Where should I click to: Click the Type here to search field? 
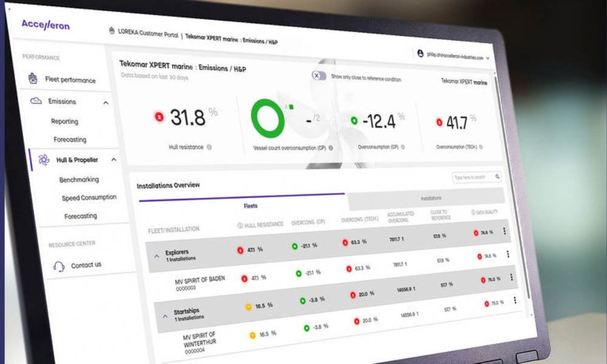472,177
